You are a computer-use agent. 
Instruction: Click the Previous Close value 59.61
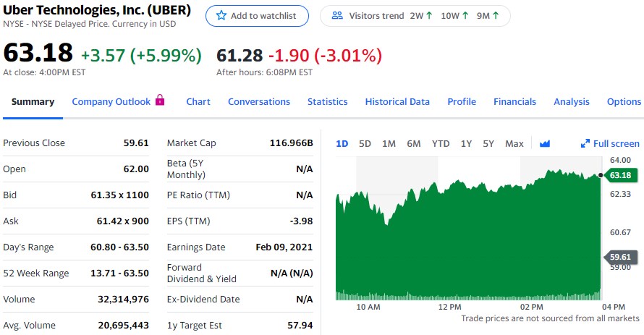pos(136,143)
